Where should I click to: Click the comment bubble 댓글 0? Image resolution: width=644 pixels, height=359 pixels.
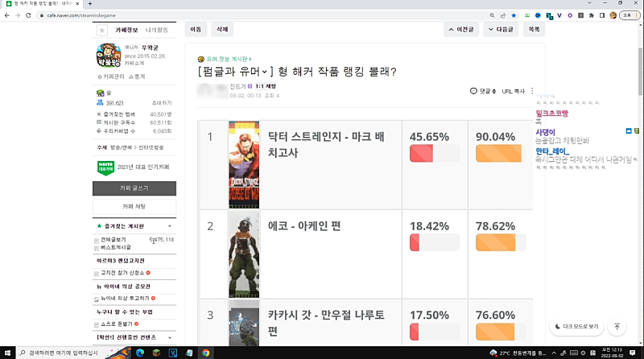[482, 91]
